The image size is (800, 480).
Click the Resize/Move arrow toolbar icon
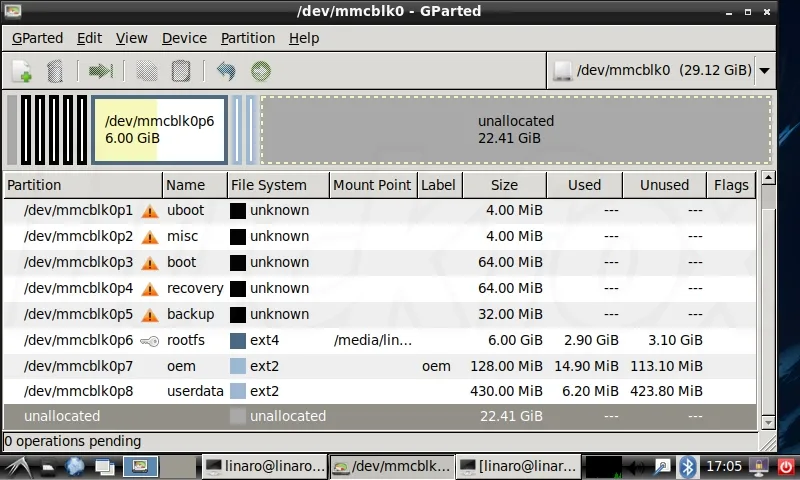pos(101,71)
